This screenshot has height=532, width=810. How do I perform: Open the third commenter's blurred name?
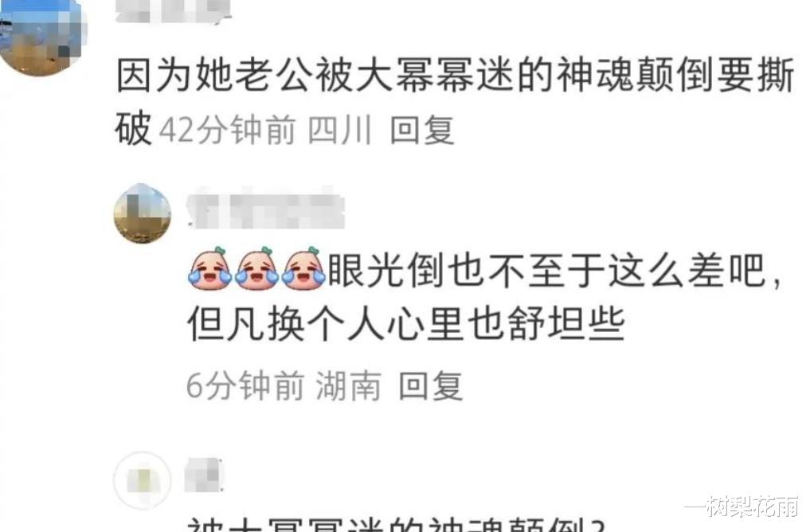click(205, 475)
